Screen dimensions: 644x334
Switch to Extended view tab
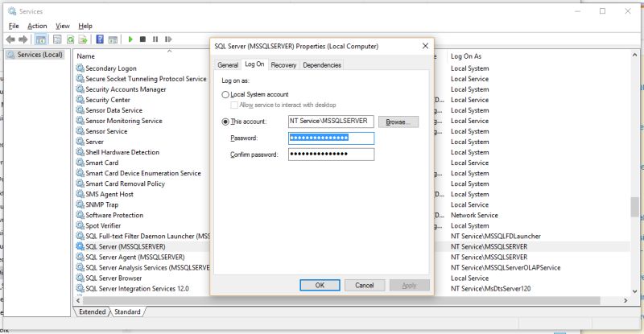coord(92,311)
